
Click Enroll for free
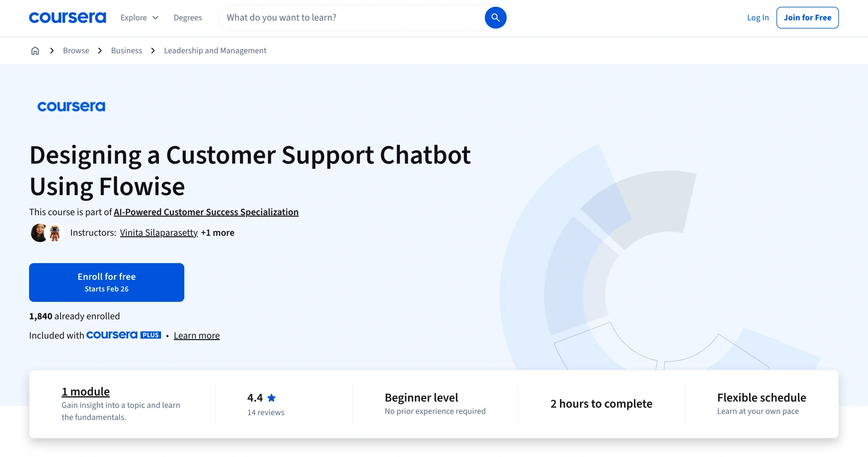pyautogui.click(x=106, y=282)
